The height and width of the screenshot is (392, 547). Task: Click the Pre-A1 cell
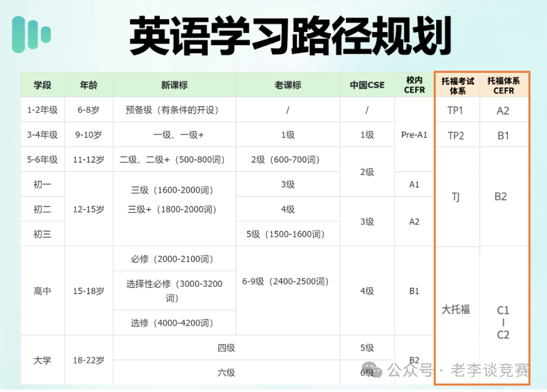click(414, 135)
